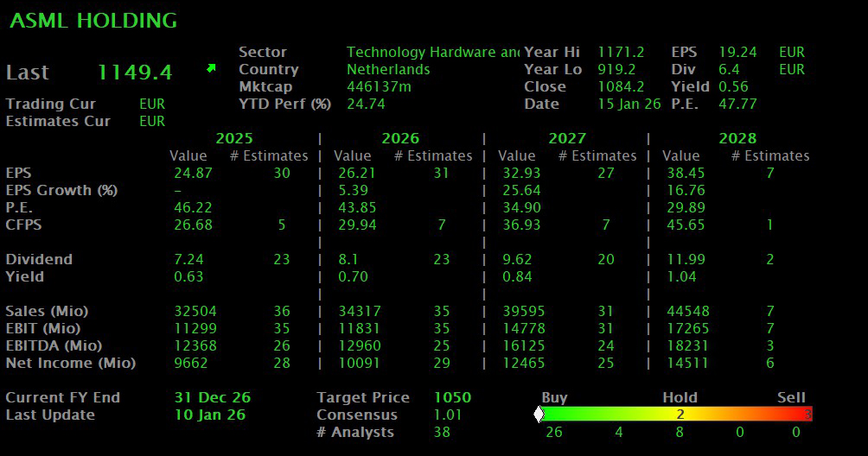Click the 2028 Dividend value 11.99
The height and width of the screenshot is (456, 868).
[x=686, y=259]
